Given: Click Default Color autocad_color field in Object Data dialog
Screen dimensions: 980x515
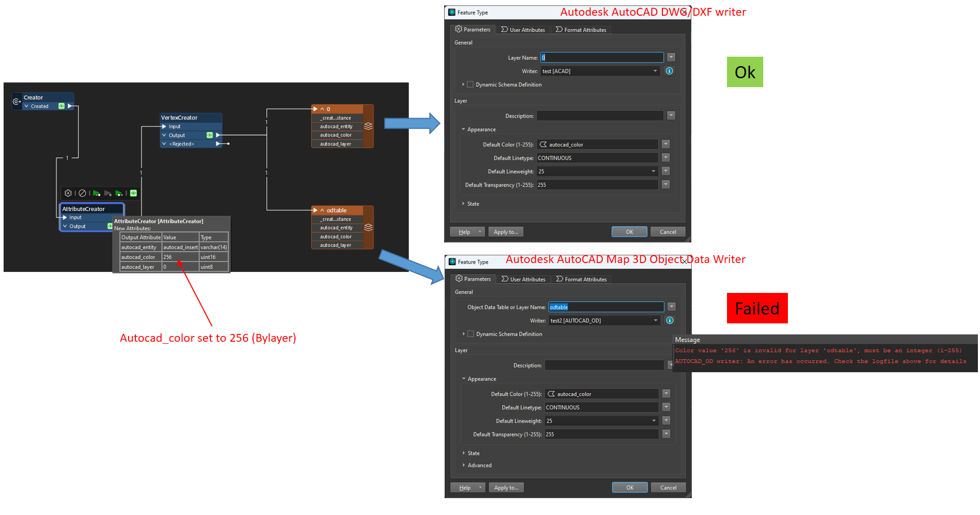Looking at the screenshot, I should click(602, 394).
